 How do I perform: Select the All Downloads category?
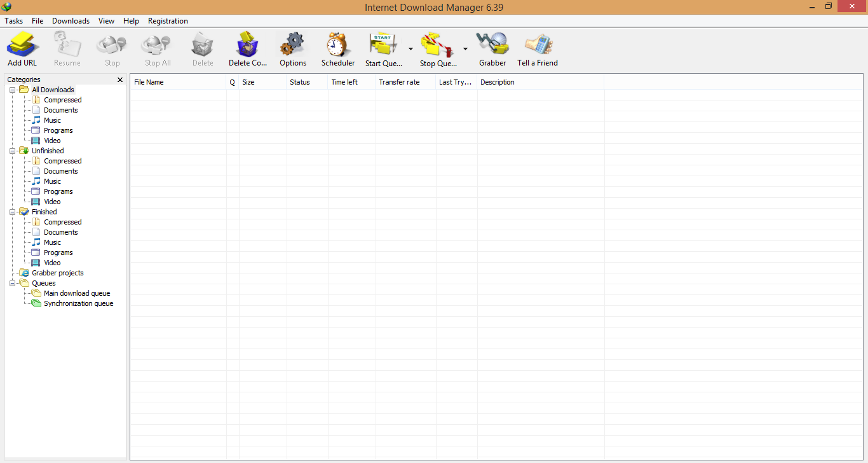53,90
